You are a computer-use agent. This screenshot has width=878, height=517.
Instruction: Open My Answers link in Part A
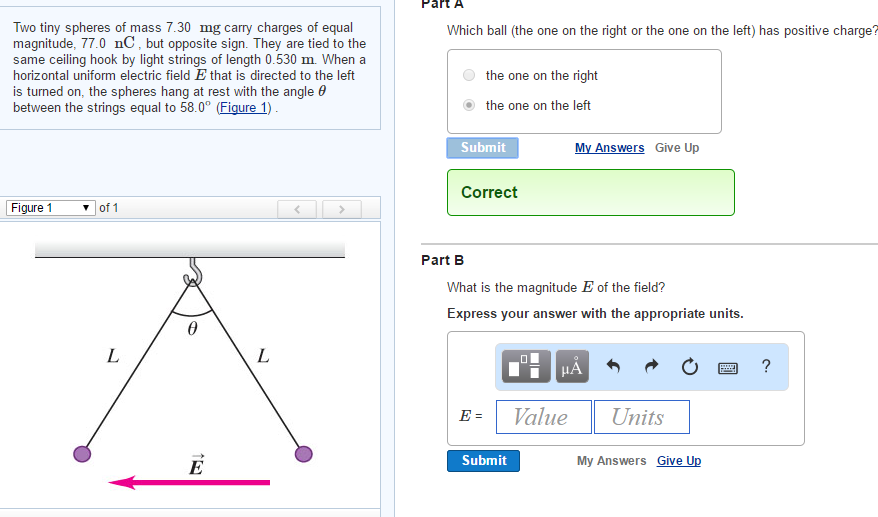pos(609,148)
